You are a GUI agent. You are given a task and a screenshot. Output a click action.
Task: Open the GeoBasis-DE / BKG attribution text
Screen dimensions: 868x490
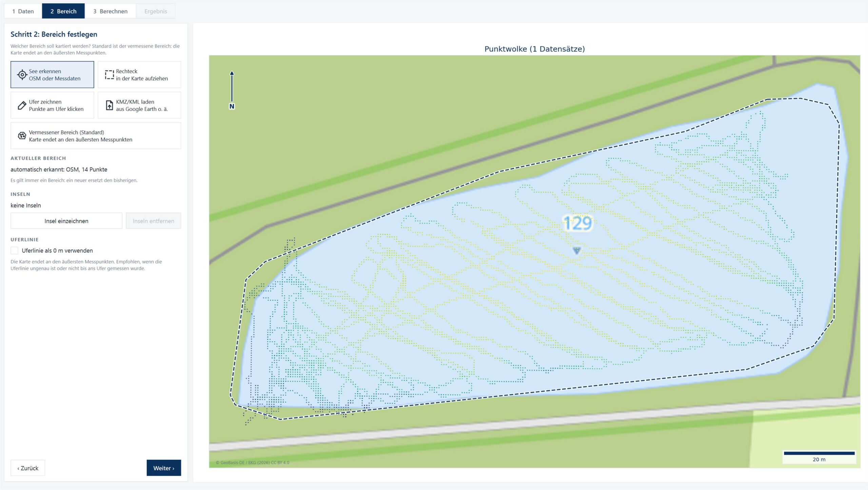[253, 463]
